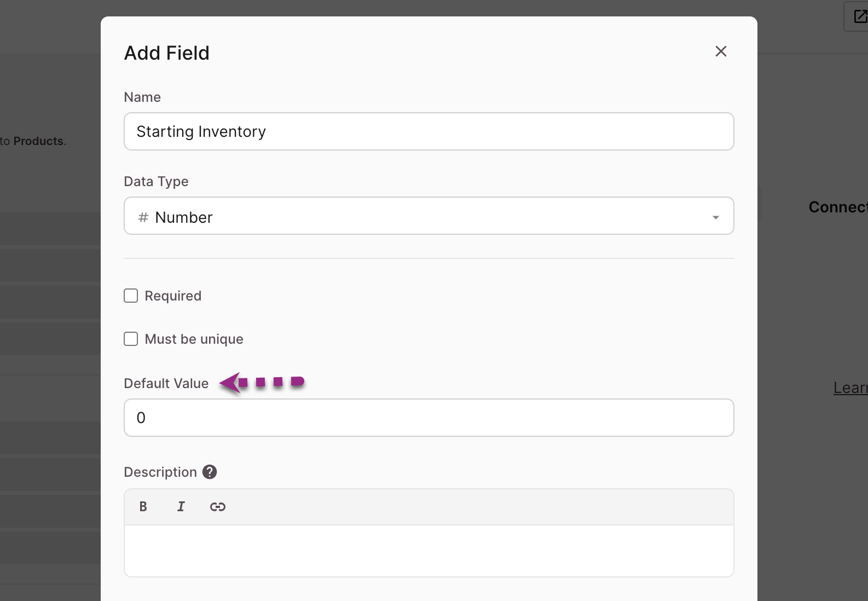
Task: Click inside the Description text area
Action: pos(429,551)
